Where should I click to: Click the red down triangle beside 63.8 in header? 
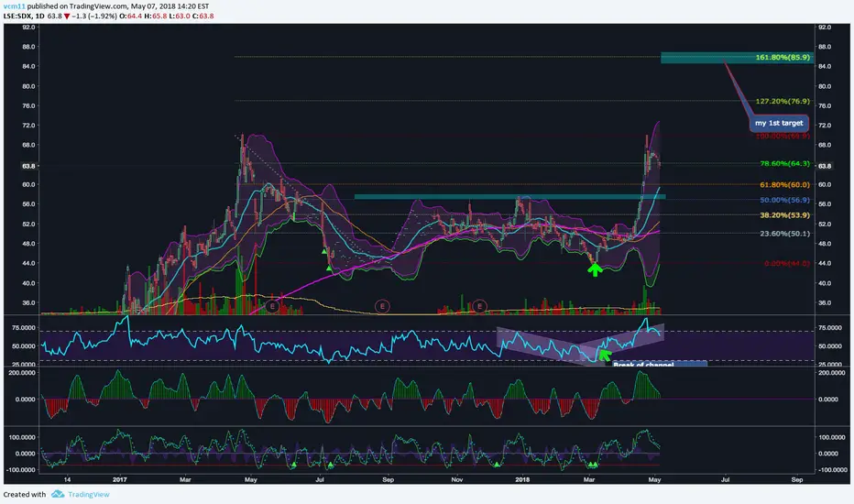pyautogui.click(x=67, y=16)
